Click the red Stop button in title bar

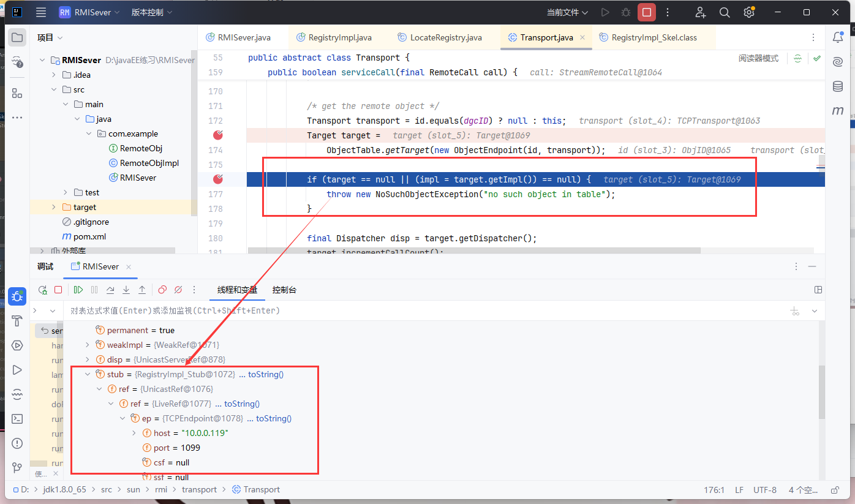[646, 12]
